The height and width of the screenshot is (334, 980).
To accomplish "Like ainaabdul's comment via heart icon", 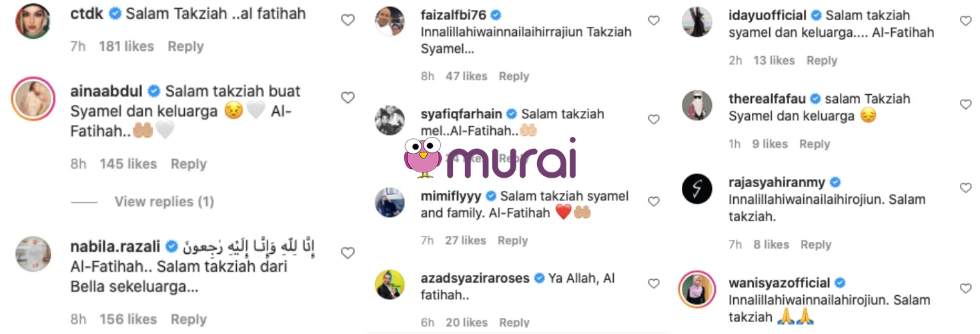I will point(348,98).
